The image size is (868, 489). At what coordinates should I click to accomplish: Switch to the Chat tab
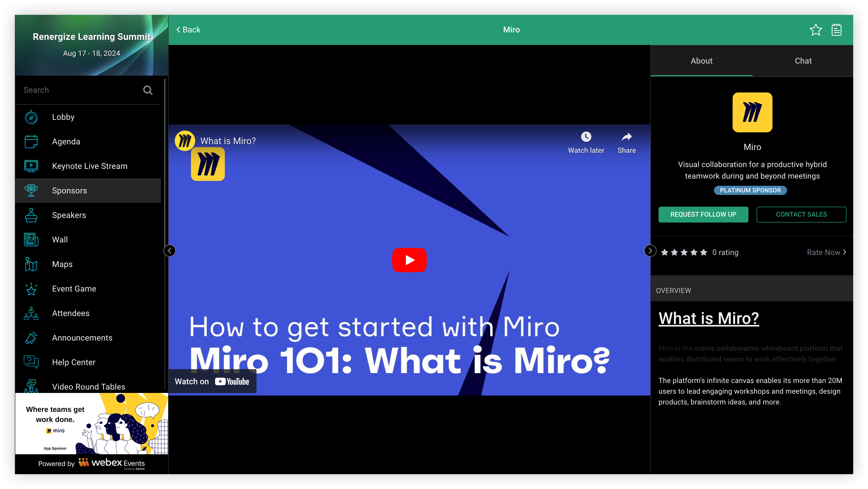(x=803, y=61)
